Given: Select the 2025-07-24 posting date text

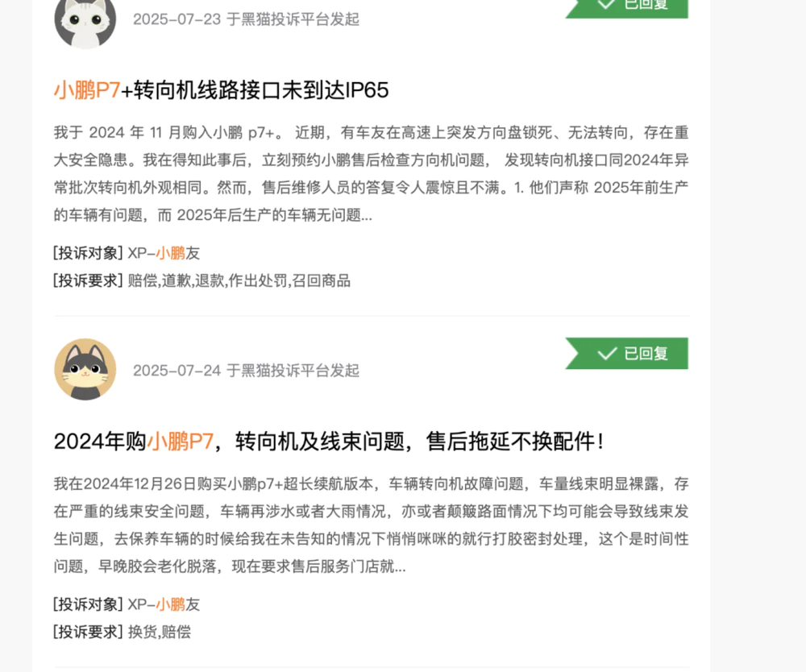Looking at the screenshot, I should point(177,371).
